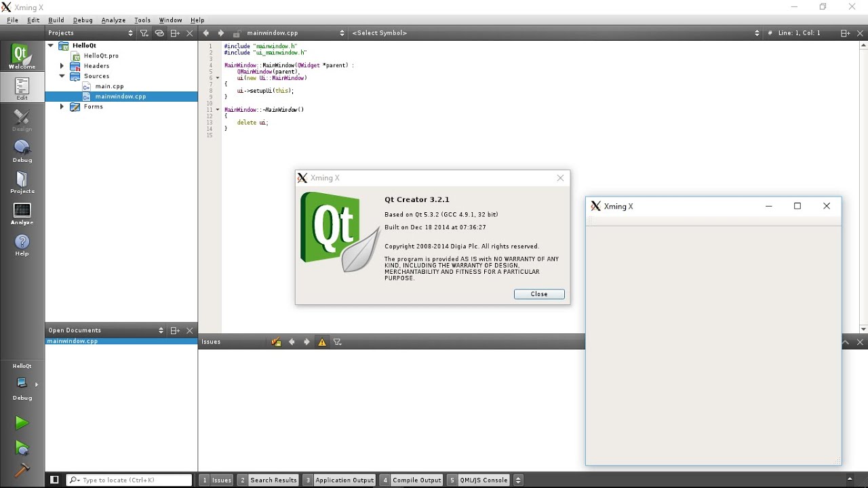Screen dimensions: 868x488
Task: Show the Search Results tab
Action: coord(268,480)
